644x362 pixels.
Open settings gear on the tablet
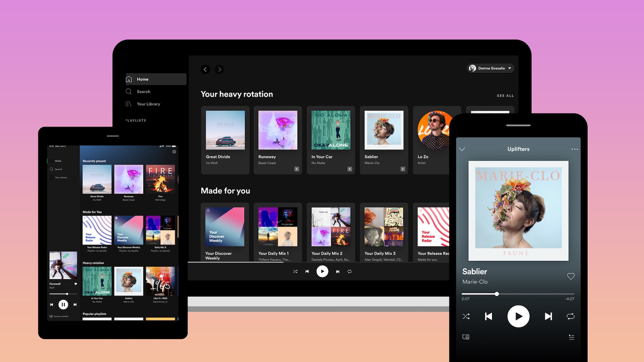tap(174, 152)
